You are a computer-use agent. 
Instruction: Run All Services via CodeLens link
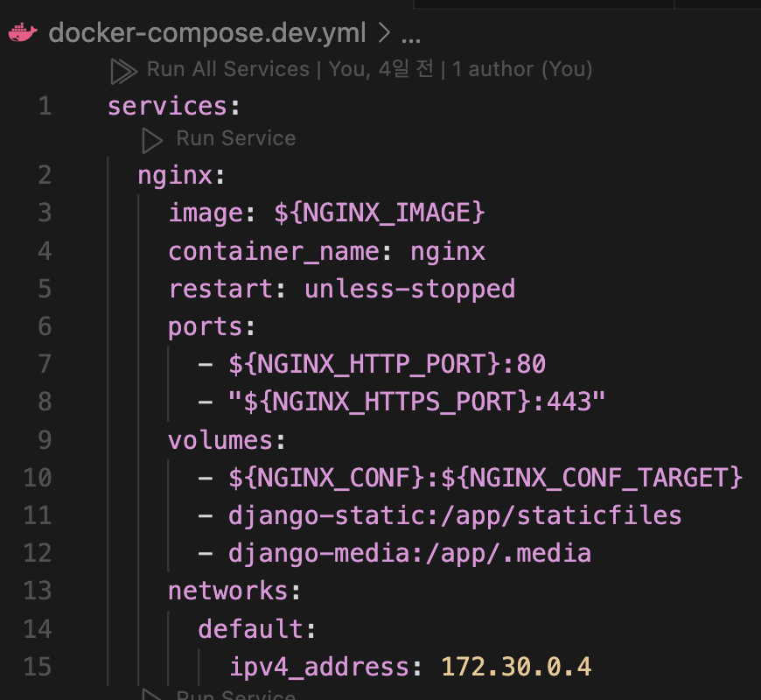228,69
